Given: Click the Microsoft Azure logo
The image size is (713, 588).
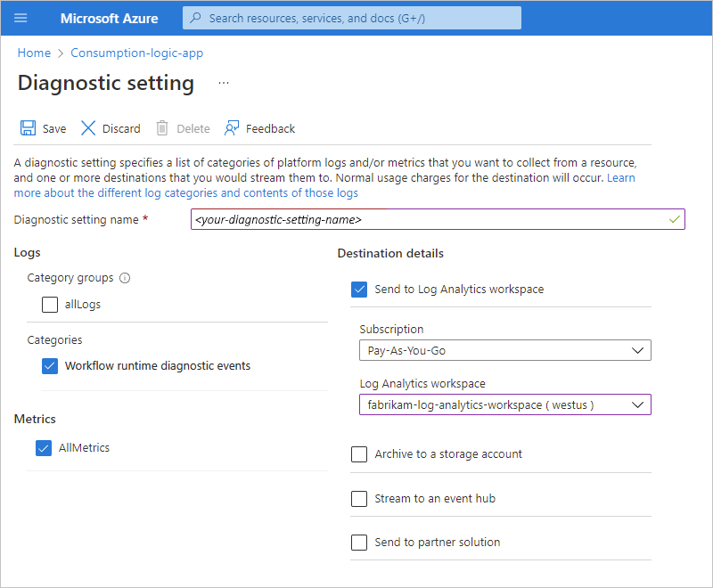Looking at the screenshot, I should (x=109, y=18).
